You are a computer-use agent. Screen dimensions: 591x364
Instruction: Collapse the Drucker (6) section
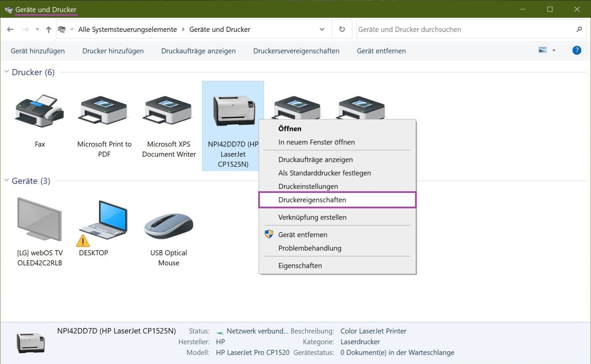click(x=6, y=71)
